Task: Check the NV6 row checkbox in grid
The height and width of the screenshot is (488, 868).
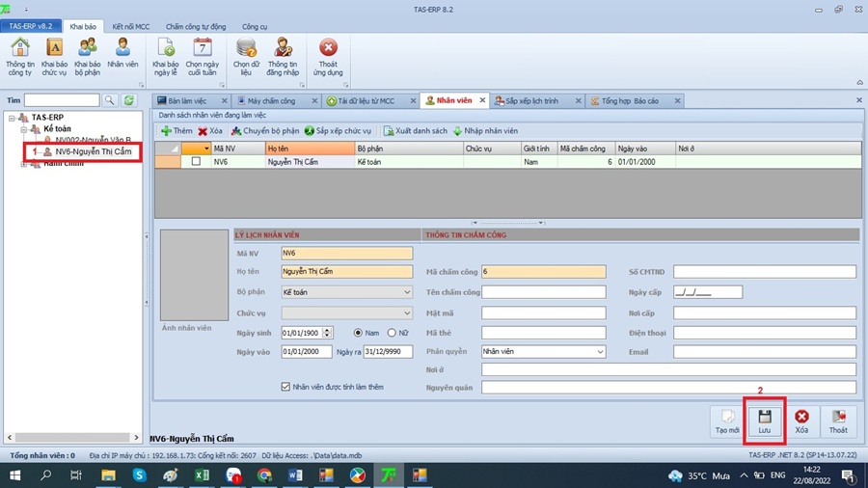Action: coord(196,162)
